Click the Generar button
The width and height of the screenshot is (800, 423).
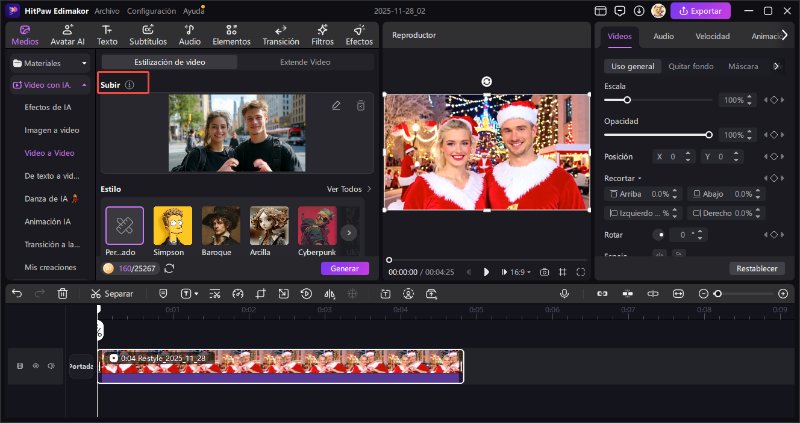(x=345, y=268)
